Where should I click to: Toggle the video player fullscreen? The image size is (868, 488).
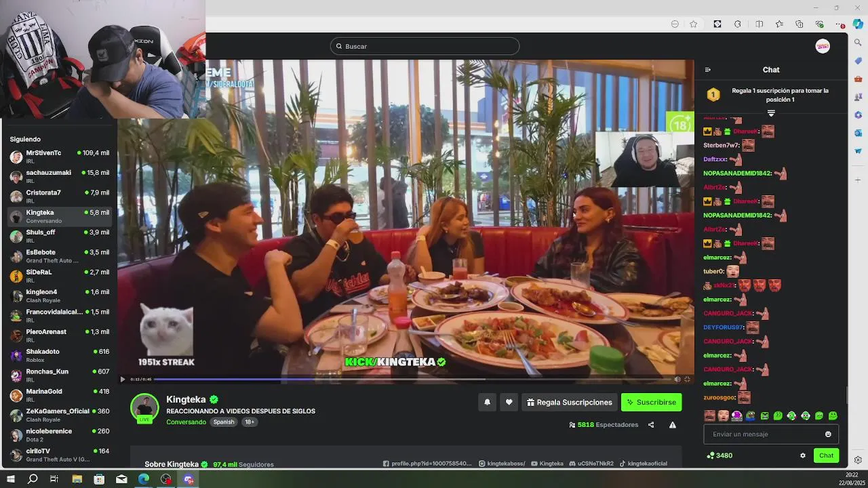coord(687,380)
